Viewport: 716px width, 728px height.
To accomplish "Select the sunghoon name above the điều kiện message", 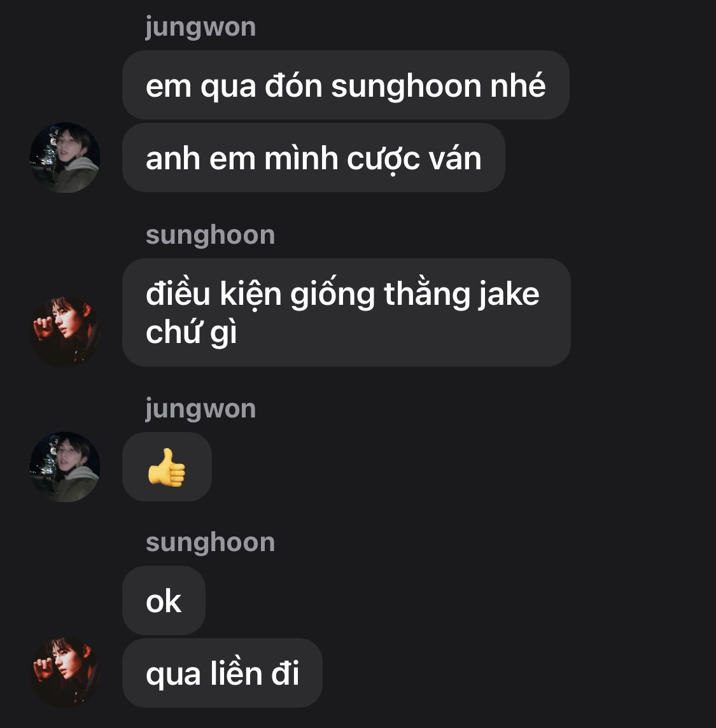I will [x=210, y=235].
